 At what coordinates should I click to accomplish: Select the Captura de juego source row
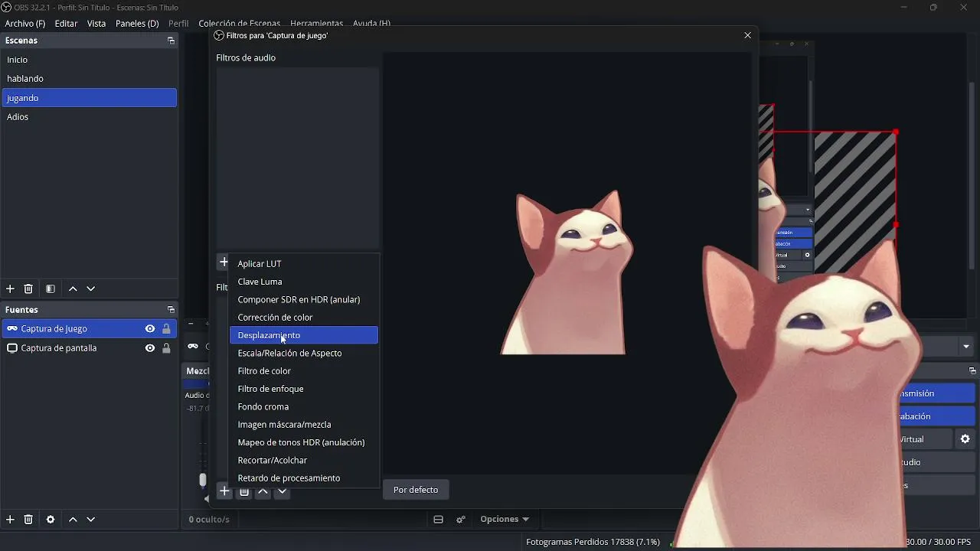click(x=90, y=329)
